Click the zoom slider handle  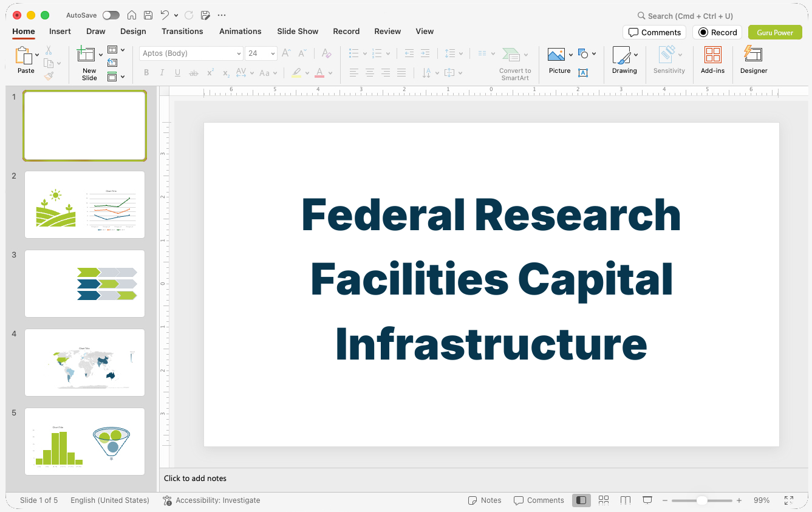click(x=701, y=500)
